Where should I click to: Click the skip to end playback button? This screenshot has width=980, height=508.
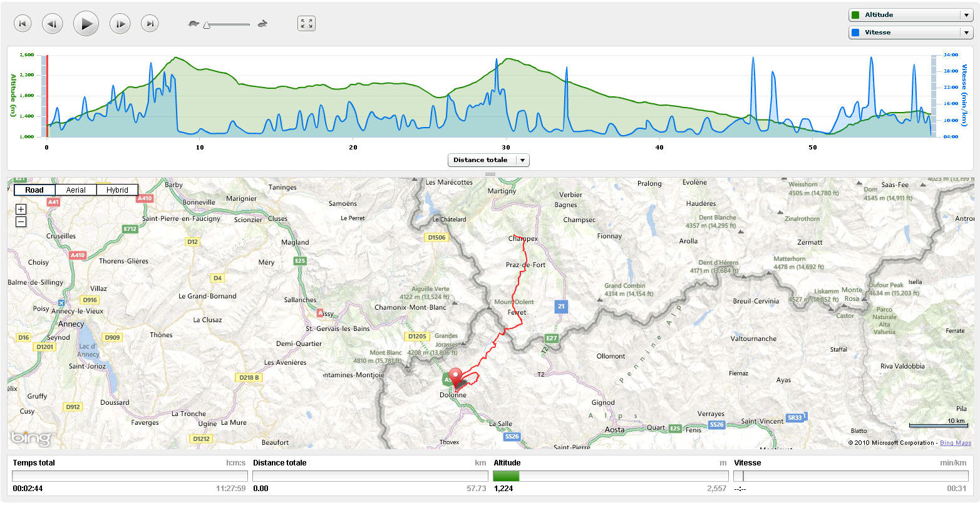(x=150, y=24)
